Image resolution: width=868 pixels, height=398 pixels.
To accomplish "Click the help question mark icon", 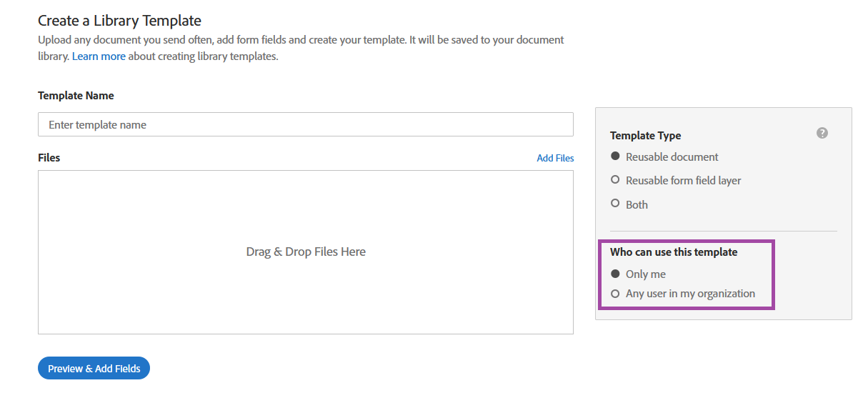I will (x=822, y=133).
